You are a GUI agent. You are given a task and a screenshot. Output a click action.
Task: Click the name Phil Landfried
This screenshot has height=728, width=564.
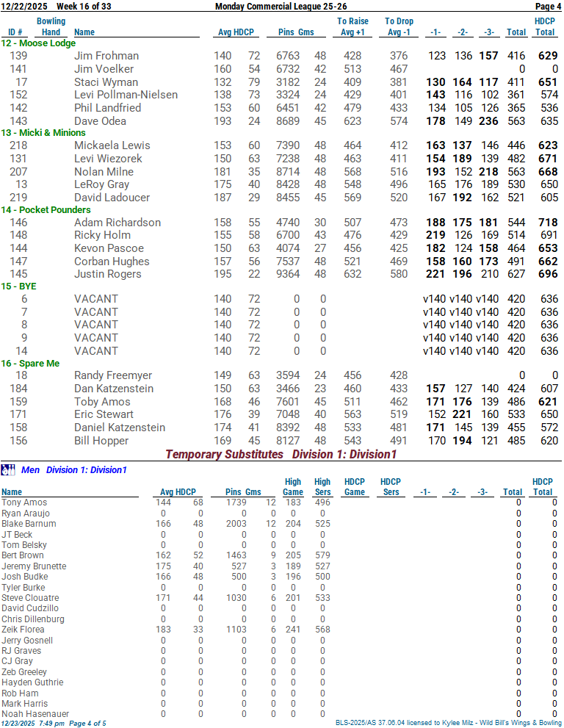(x=108, y=108)
